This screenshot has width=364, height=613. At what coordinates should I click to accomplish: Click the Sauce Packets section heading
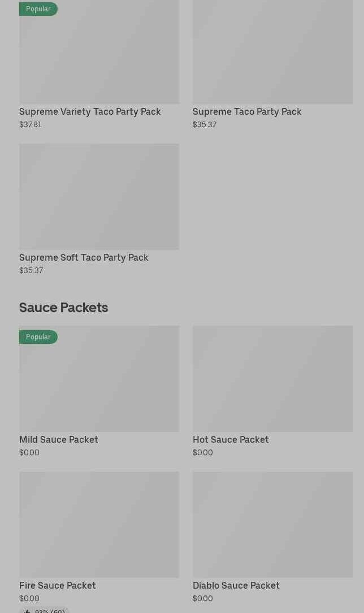click(x=63, y=308)
